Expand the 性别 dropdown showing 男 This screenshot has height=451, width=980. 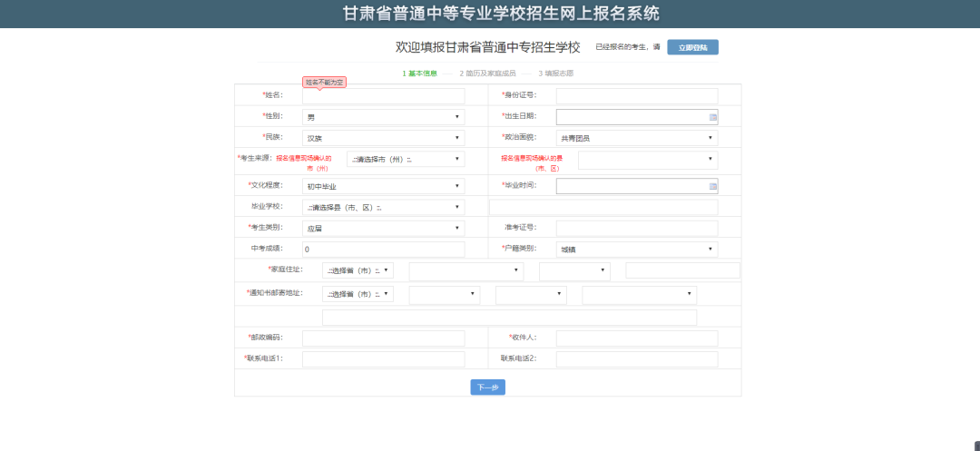[x=383, y=117]
